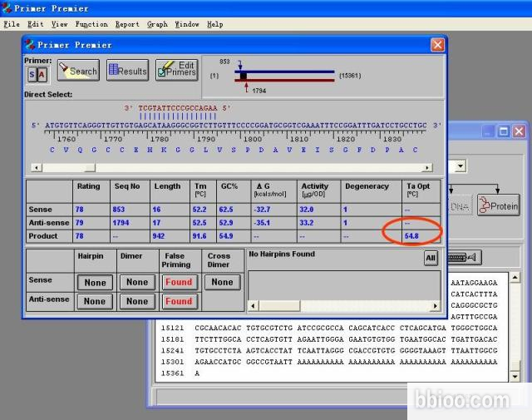The height and width of the screenshot is (420, 532).
Task: Click right arrow of sequence scrollbar
Action: coord(426,167)
